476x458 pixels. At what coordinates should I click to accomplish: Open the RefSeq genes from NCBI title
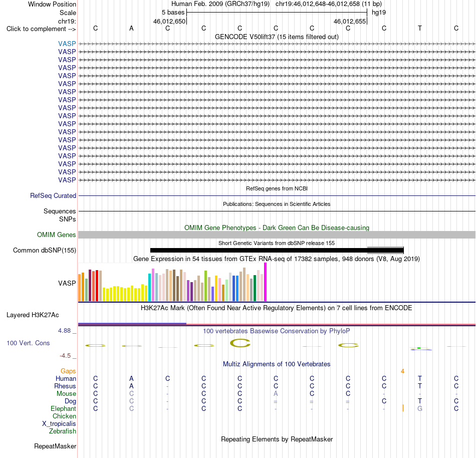coord(277,188)
